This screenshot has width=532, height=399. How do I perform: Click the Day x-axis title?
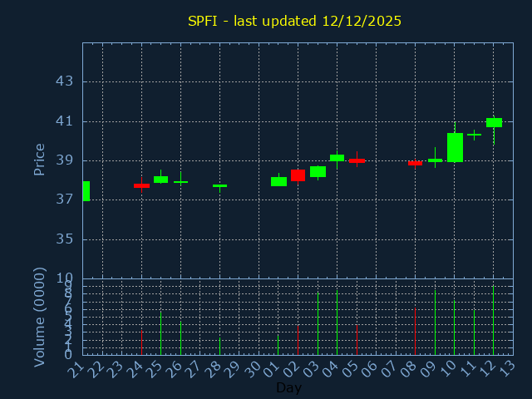pos(288,387)
